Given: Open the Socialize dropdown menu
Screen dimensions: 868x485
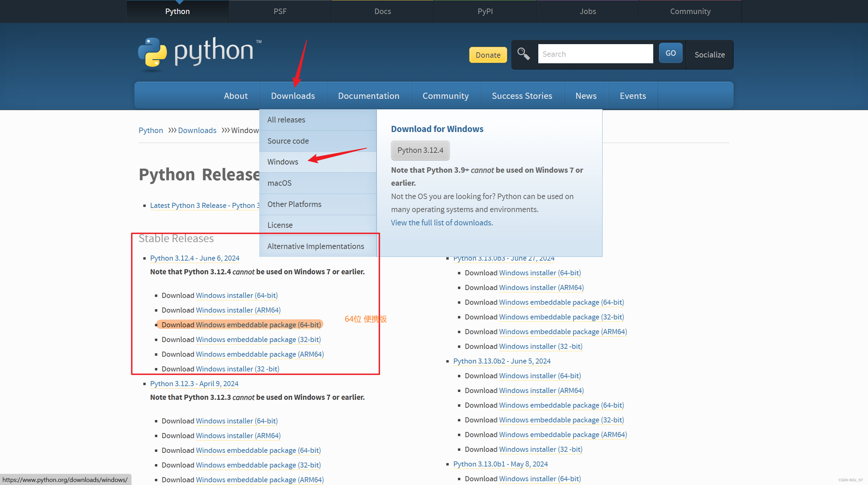Looking at the screenshot, I should [710, 55].
